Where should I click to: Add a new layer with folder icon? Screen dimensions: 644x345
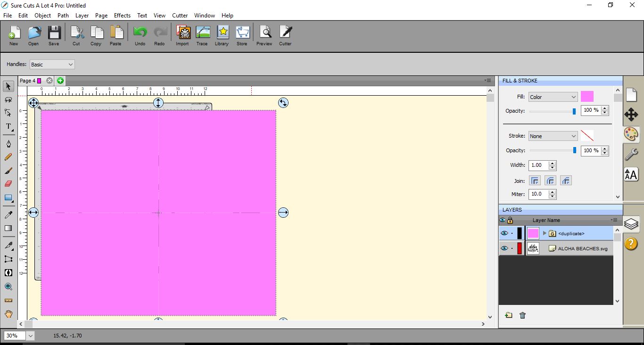tap(508, 315)
